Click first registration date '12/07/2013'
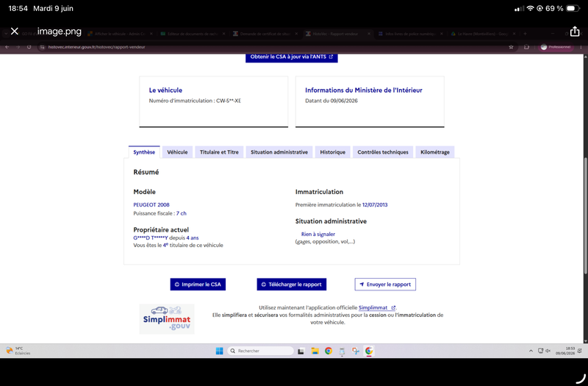The image size is (588, 386). click(x=375, y=205)
